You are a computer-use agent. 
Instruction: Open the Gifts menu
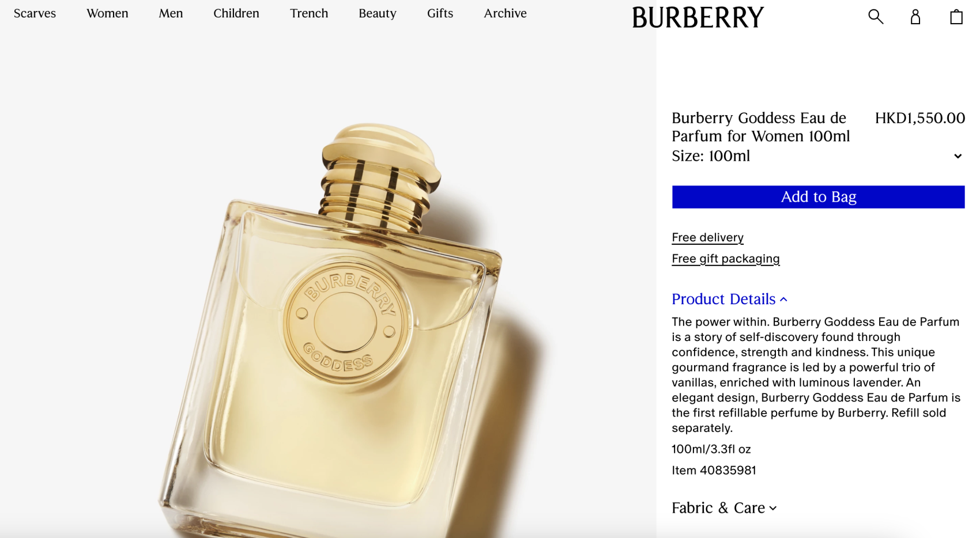440,13
